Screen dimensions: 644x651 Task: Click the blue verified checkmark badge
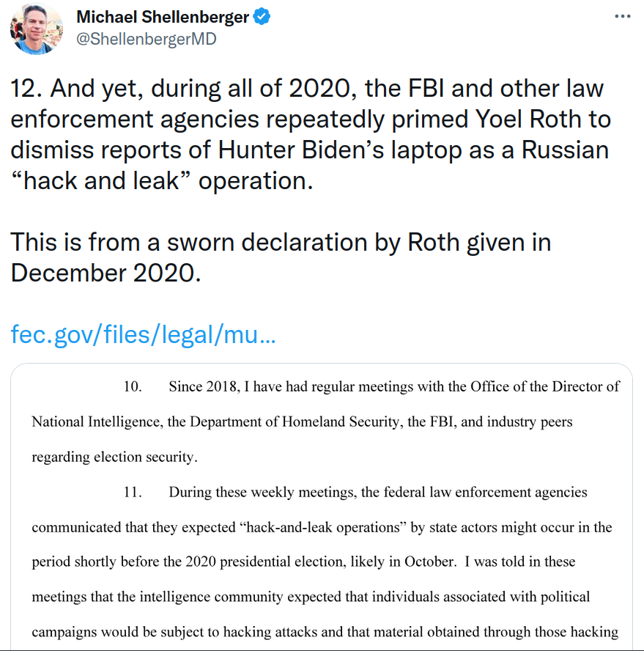pos(262,17)
